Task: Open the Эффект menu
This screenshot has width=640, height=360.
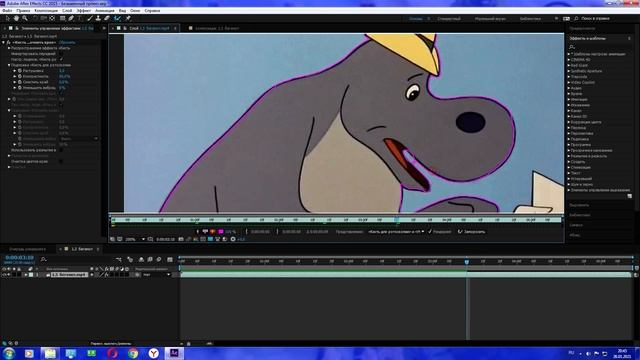Action: click(84, 11)
